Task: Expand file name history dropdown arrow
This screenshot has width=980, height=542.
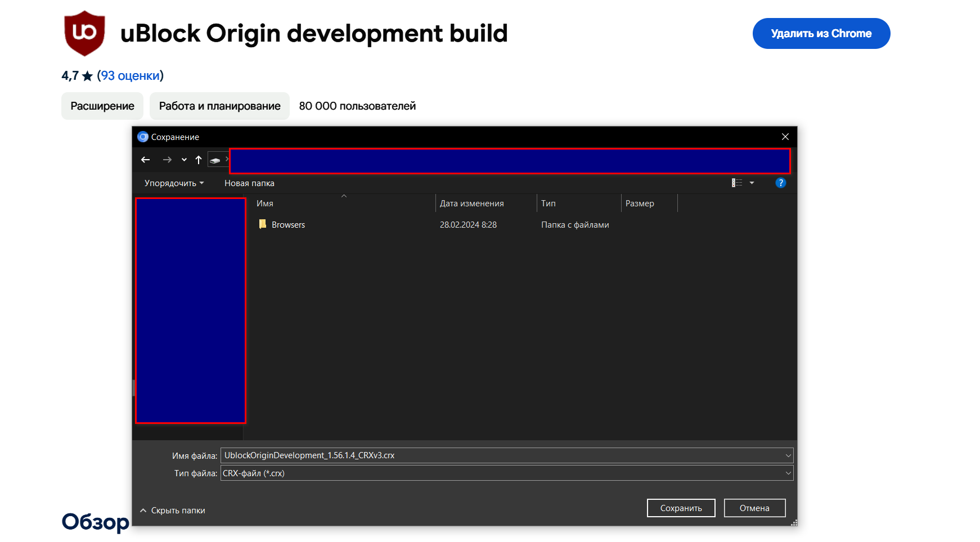Action: coord(788,455)
